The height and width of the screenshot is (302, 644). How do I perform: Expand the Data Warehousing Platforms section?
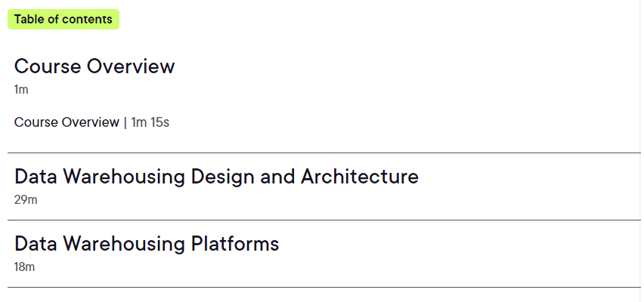click(147, 244)
